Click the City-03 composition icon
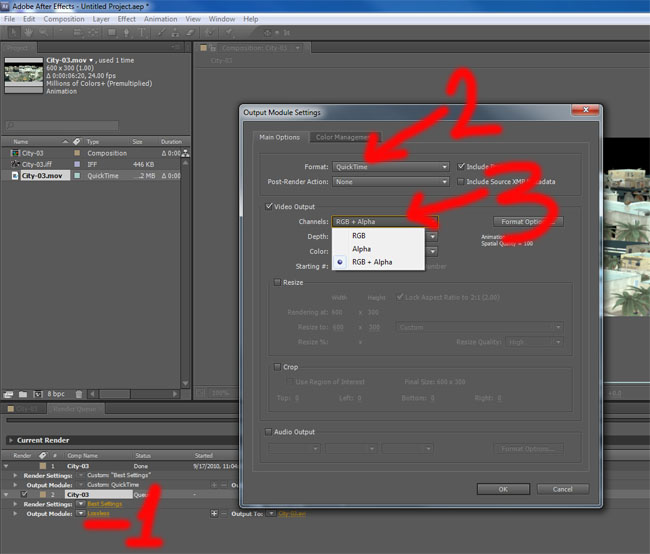 (15, 153)
